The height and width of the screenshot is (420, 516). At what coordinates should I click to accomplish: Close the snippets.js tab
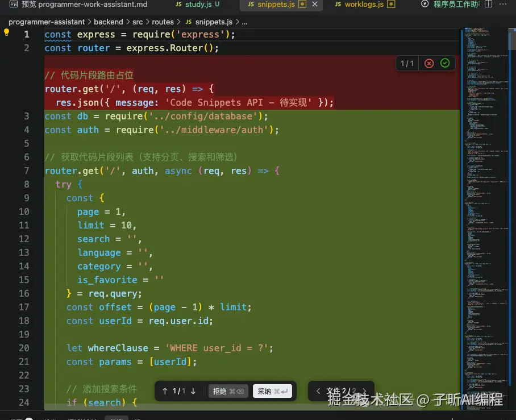click(x=315, y=5)
